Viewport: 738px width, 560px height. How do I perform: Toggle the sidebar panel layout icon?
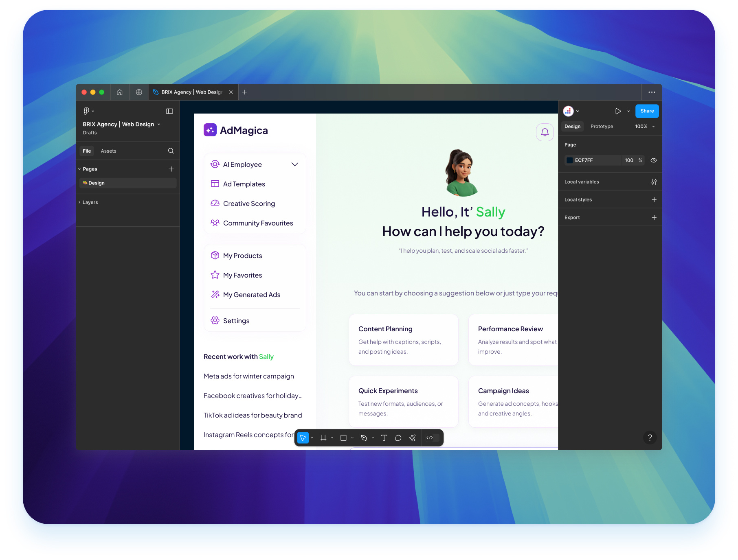[x=169, y=111]
